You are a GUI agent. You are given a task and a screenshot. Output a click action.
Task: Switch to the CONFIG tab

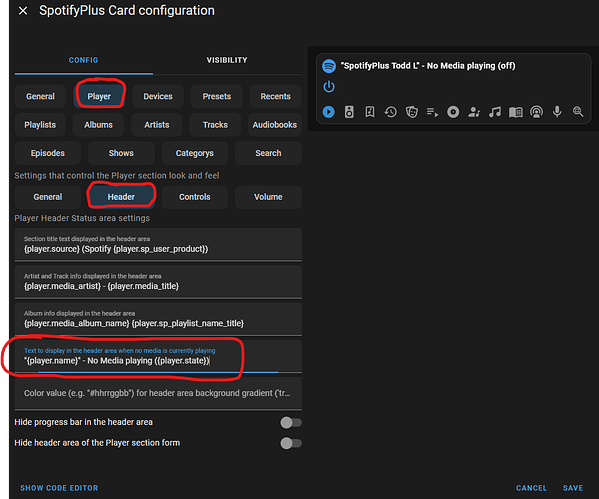click(84, 60)
